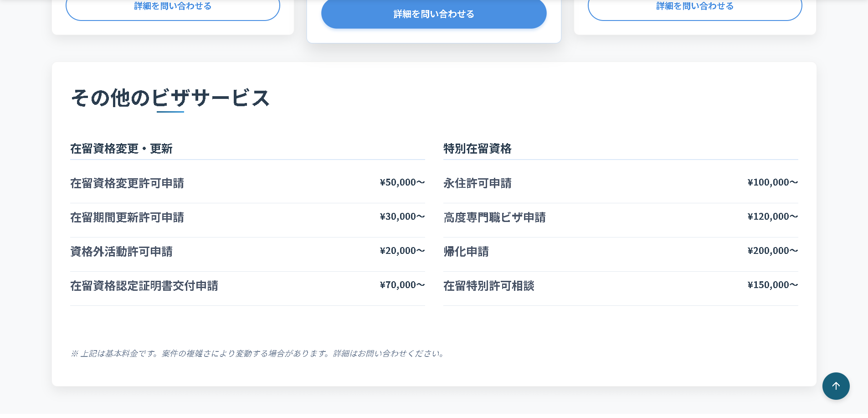Click the その他のビザサービス heading

170,98
